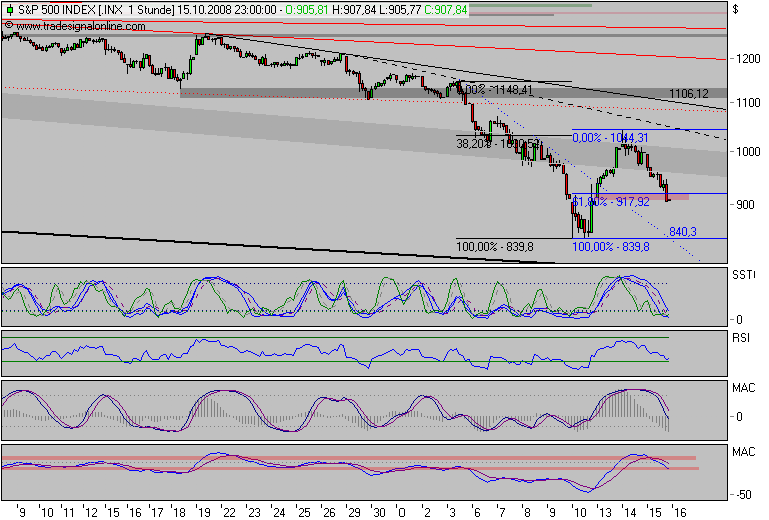
Task: Click the copyright symbol before tradesignalonline.com
Action: click(9, 25)
